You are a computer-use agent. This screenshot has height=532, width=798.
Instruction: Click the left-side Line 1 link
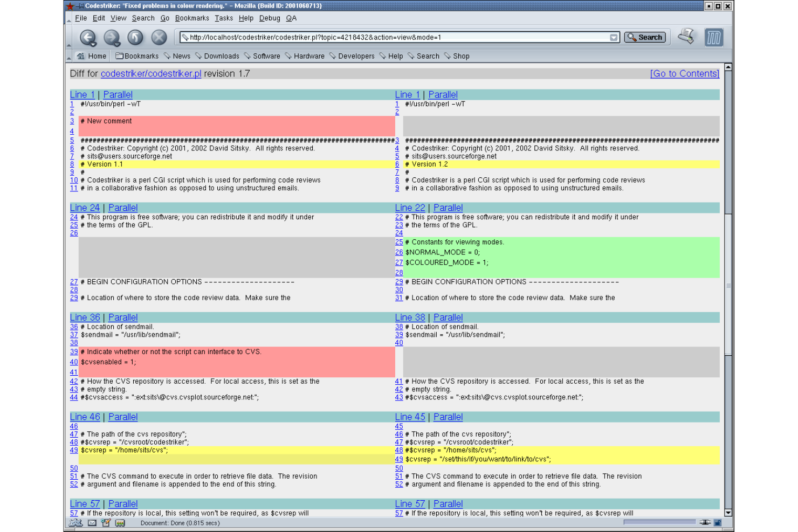coord(82,94)
